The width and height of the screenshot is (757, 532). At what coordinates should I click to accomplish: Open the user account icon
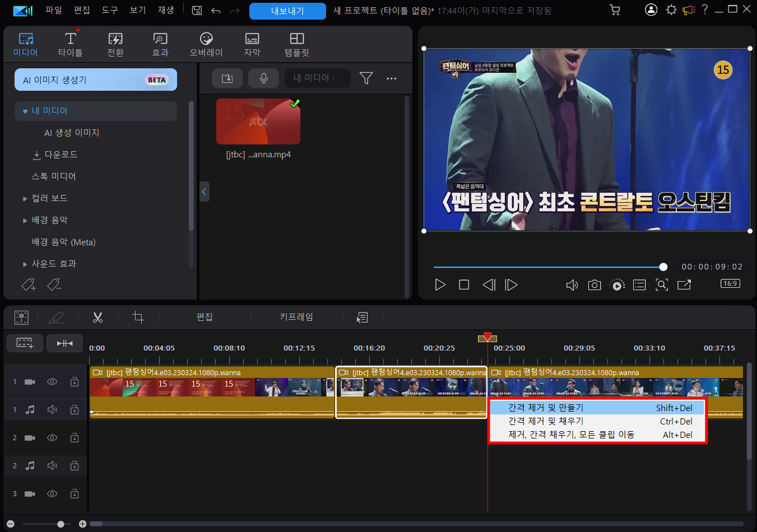point(651,10)
